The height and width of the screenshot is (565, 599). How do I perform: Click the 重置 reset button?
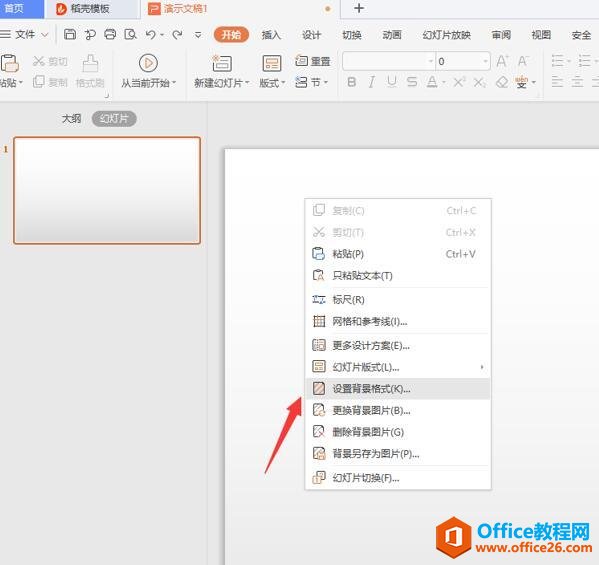click(x=313, y=61)
